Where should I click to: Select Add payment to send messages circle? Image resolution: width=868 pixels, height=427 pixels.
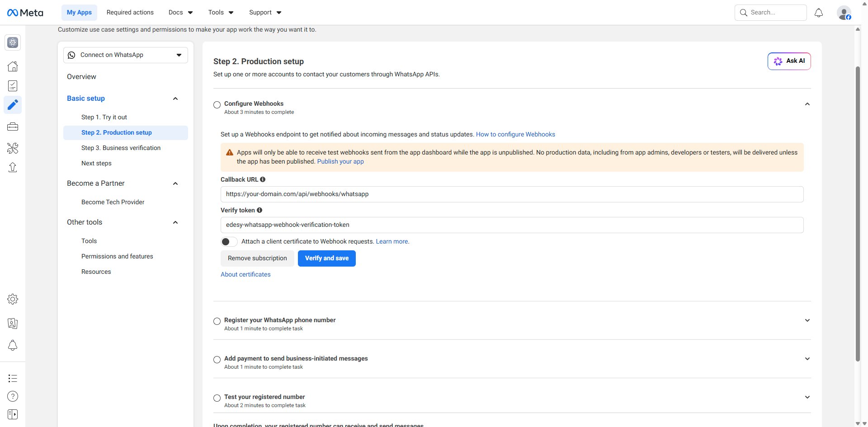point(217,360)
